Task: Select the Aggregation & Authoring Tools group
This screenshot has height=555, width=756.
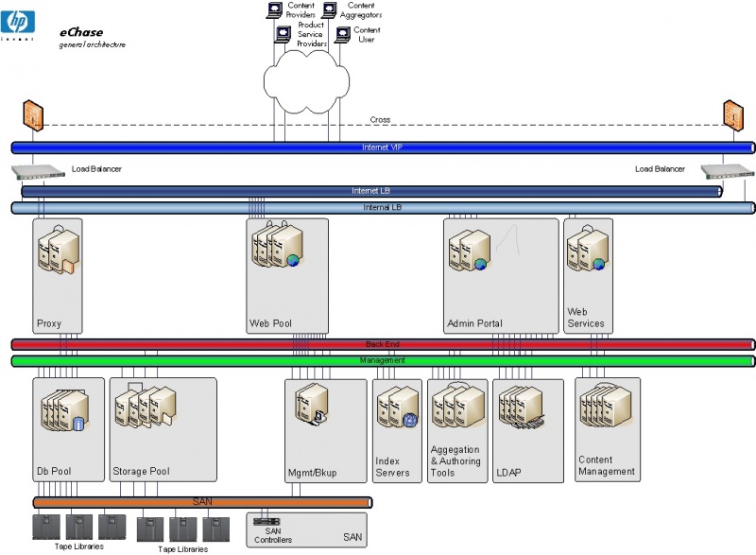Action: pyautogui.click(x=455, y=407)
